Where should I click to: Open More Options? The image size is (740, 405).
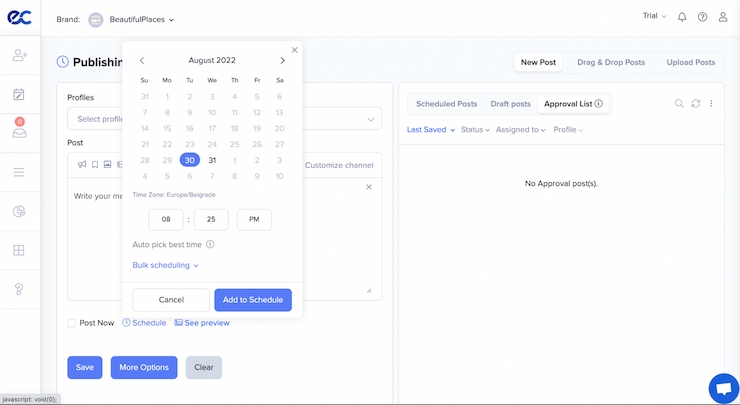pos(144,367)
